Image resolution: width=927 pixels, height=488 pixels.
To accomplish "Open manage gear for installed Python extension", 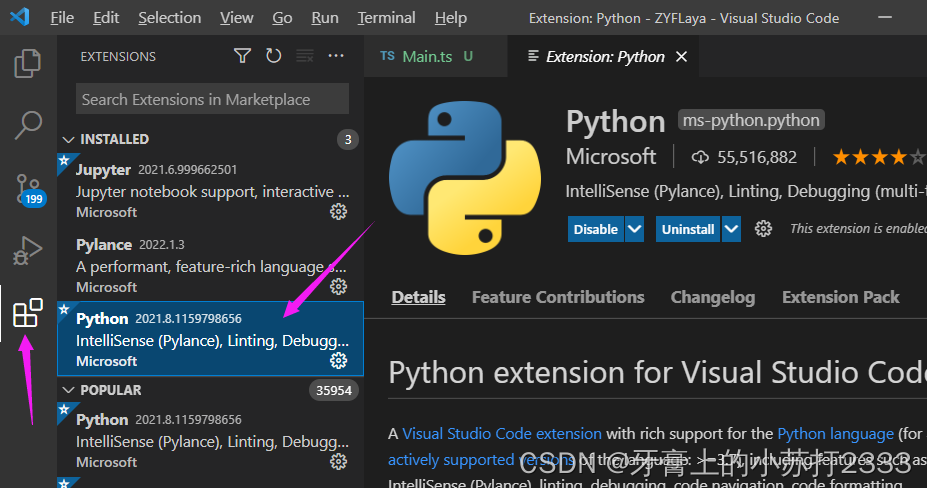I will 338,361.
